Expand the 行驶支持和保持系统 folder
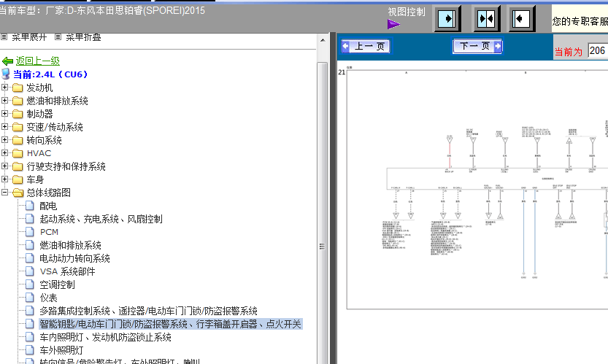The image size is (608, 364). click(4, 166)
